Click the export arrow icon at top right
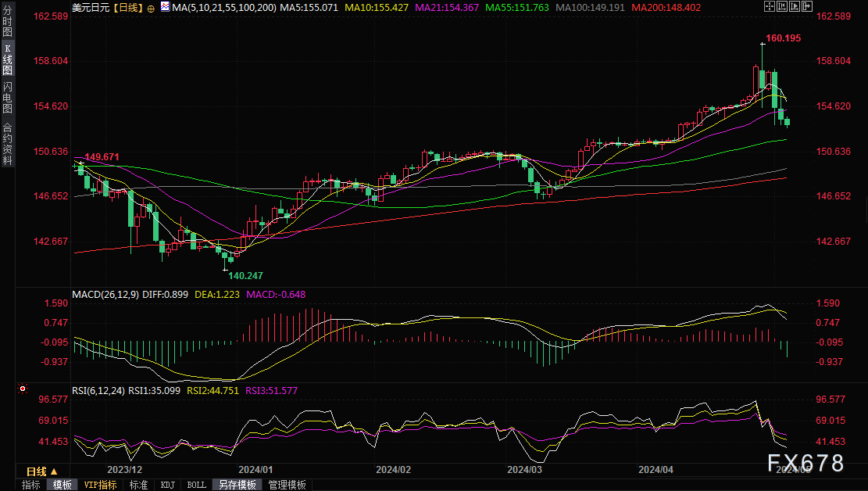 point(807,7)
